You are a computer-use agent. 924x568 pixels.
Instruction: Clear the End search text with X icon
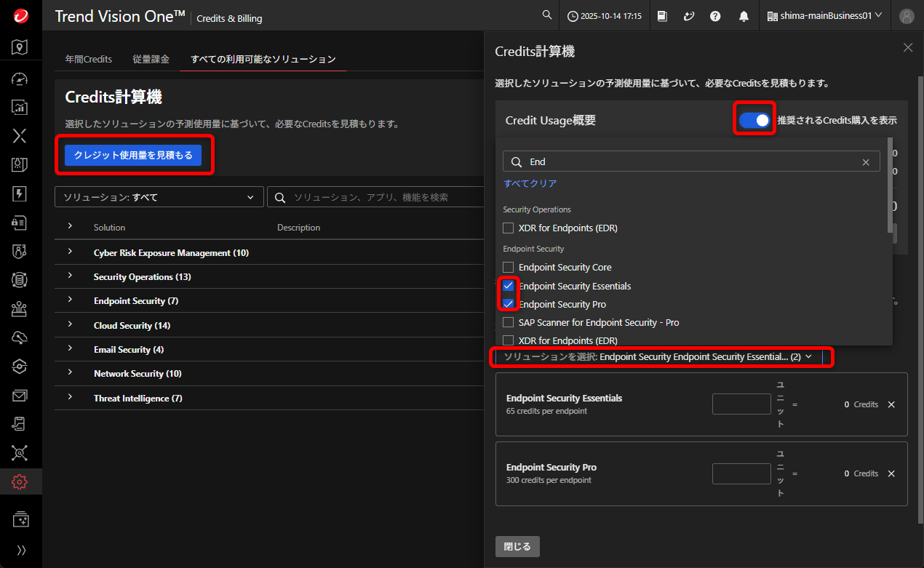866,162
